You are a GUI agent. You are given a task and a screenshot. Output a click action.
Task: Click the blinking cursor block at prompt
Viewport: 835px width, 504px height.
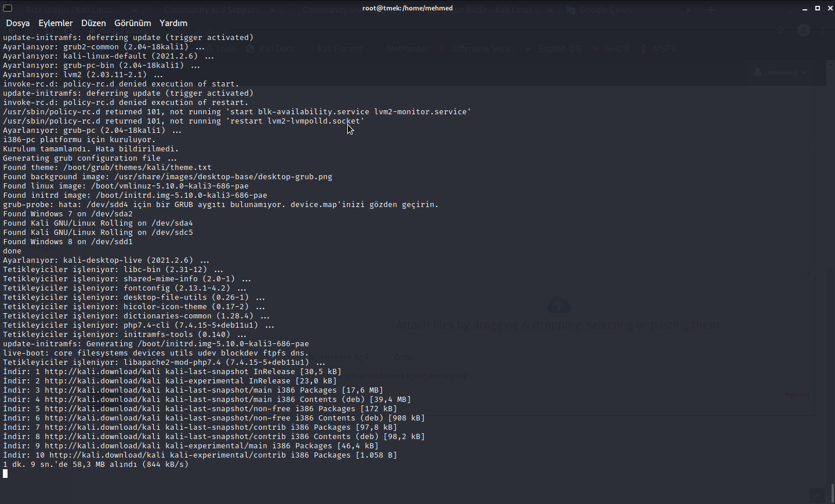click(x=5, y=473)
